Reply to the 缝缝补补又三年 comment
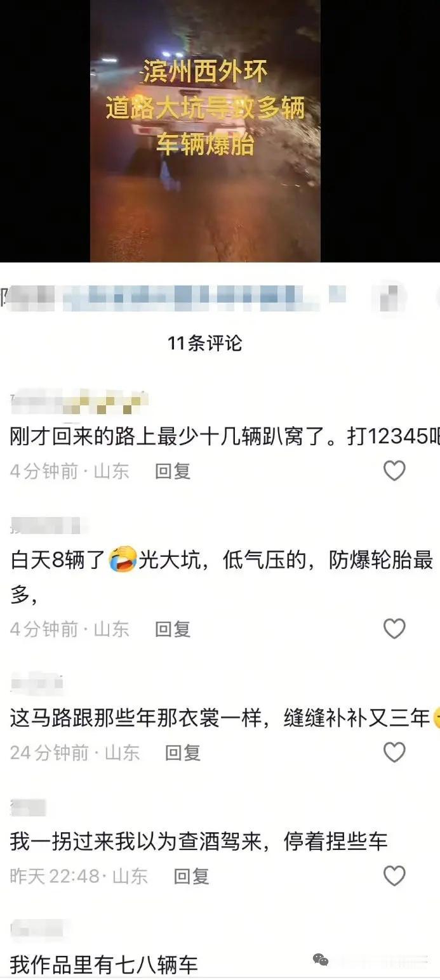Viewport: 440px width, 980px height. coord(183,753)
